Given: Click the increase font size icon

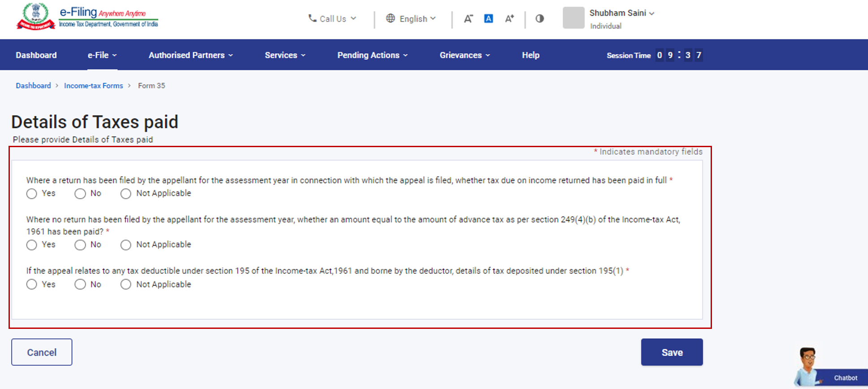Looking at the screenshot, I should click(x=509, y=19).
